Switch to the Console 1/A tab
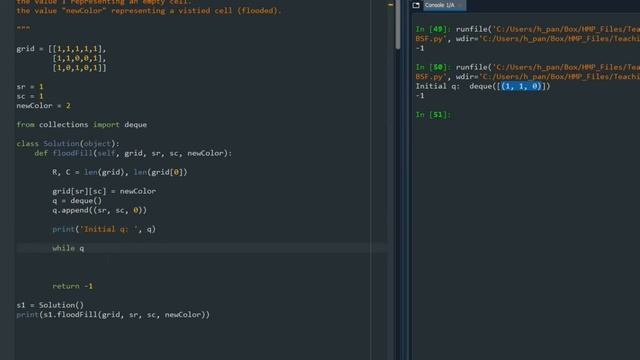The image size is (640, 360). 443,5
